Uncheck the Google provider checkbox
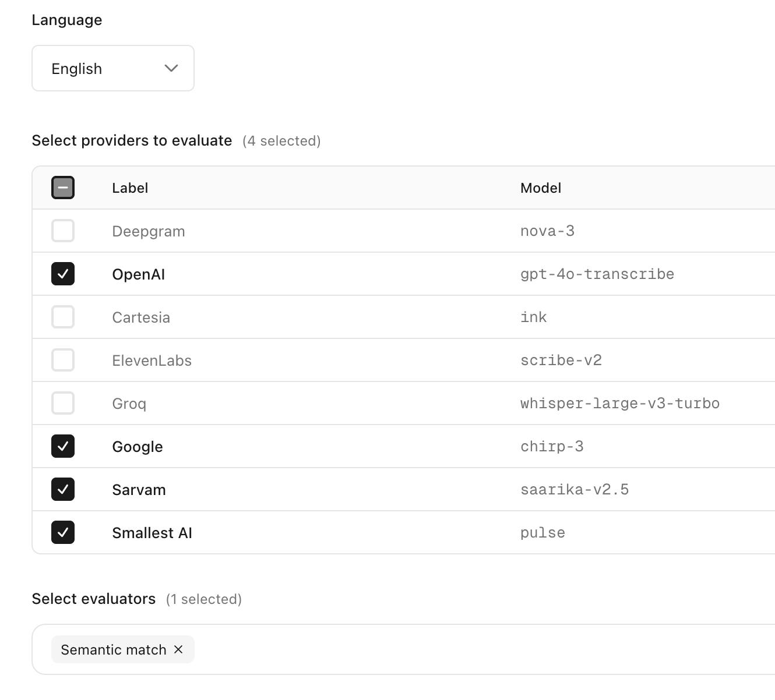The width and height of the screenshot is (775, 700). coord(63,446)
